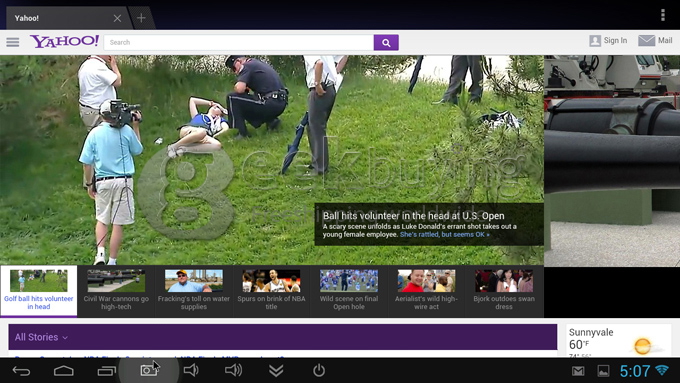This screenshot has height=383, width=680.
Task: Select "Wild scene on final Open hole" story
Action: point(349,291)
